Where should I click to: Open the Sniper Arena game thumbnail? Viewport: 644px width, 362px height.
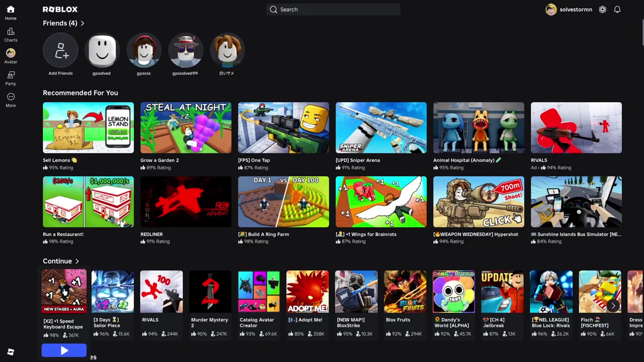tap(381, 128)
